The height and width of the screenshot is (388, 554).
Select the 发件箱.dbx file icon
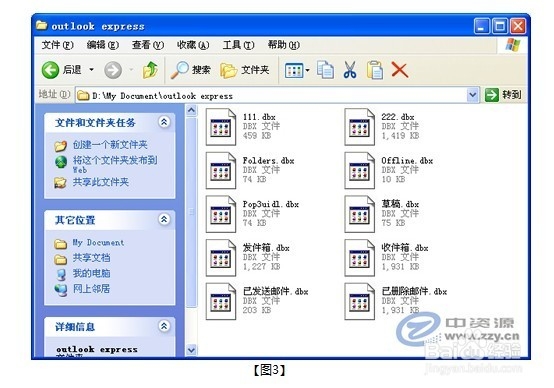(221, 258)
